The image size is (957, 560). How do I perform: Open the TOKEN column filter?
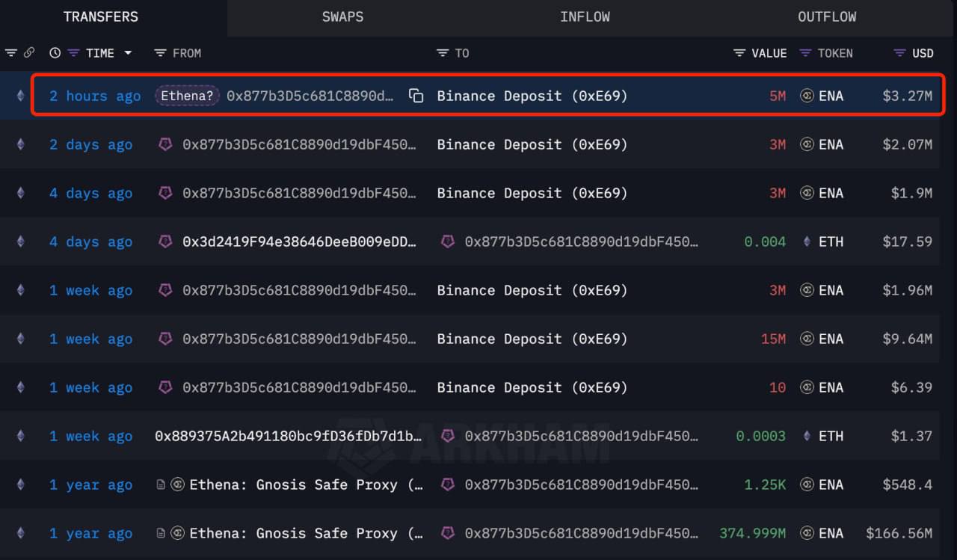tap(805, 53)
